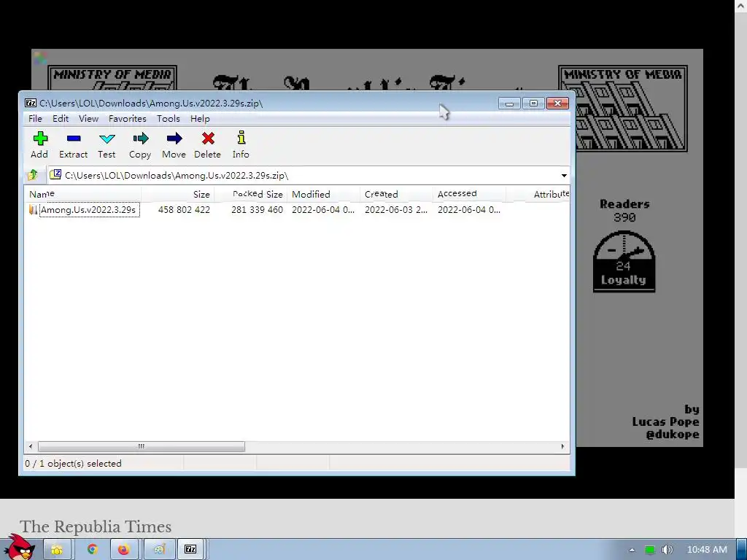The height and width of the screenshot is (560, 747).
Task: Click the accessed date 2022-06-04 cell
Action: coord(469,209)
